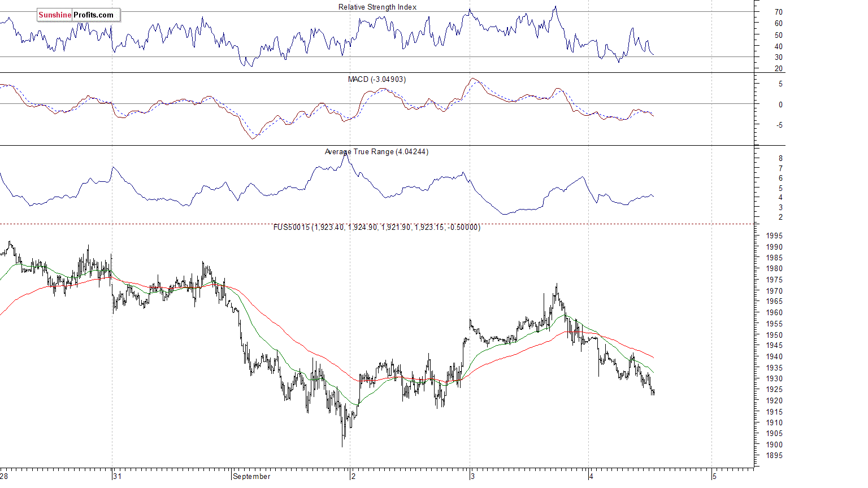Click the date 28 marker on time axis

5,476
